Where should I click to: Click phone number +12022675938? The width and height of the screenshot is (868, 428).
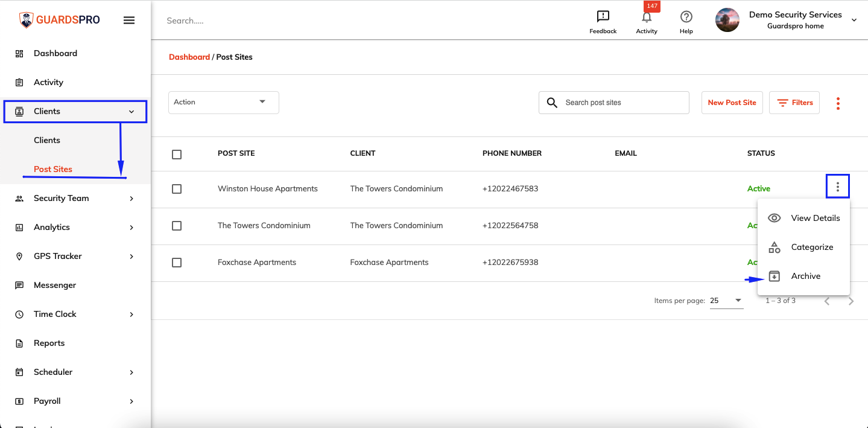coord(510,262)
